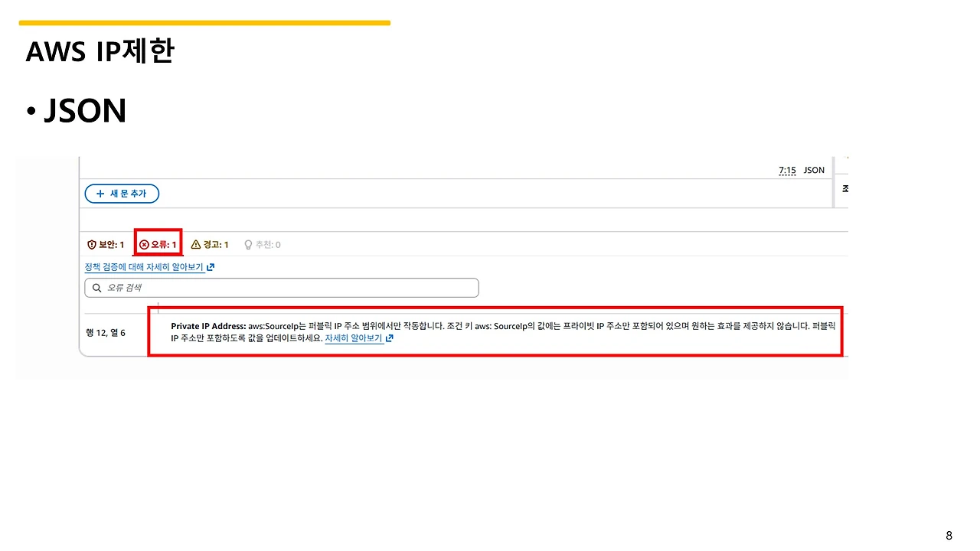This screenshot has width=980, height=551.
Task: Click the lightbulb icon beside 추천: 0
Action: pyautogui.click(x=248, y=245)
